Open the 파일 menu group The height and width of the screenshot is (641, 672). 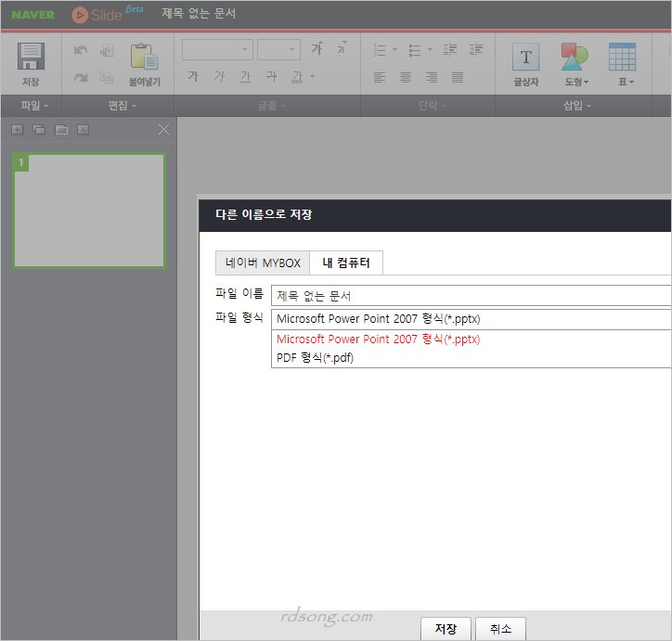coord(34,106)
